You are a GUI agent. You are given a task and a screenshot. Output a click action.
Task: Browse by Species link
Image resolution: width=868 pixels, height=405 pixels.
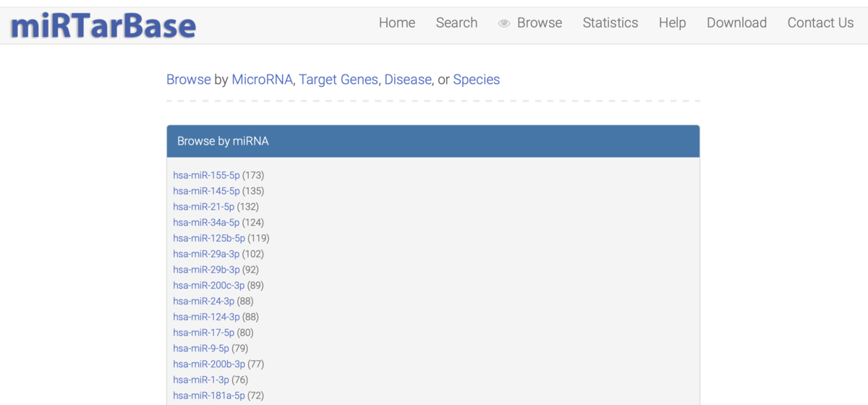point(476,80)
